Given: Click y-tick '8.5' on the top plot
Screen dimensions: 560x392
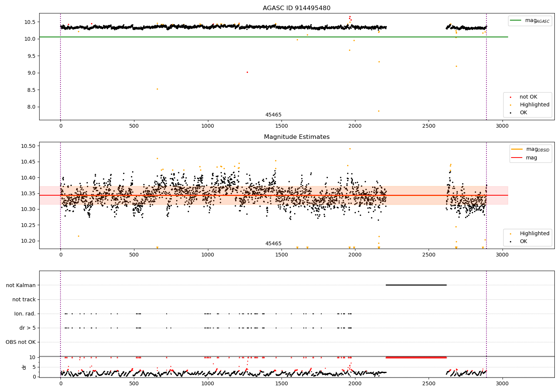Looking at the screenshot, I should point(31,90).
